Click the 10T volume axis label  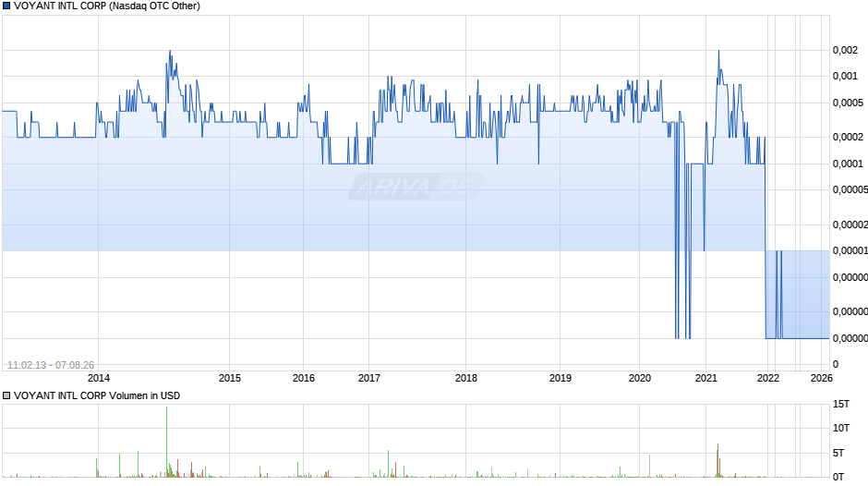841,428
